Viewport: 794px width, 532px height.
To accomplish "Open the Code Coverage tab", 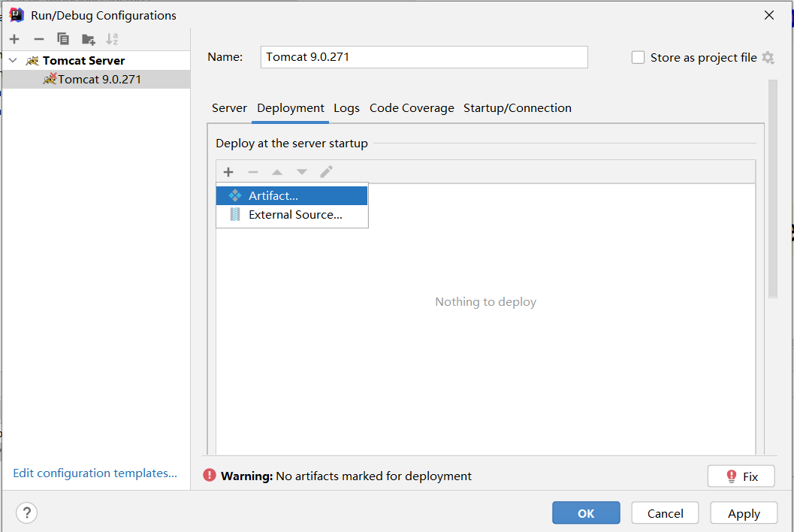I will pyautogui.click(x=412, y=108).
